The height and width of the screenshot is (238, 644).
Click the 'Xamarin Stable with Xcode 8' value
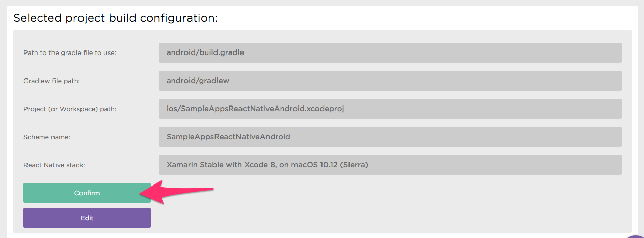pos(267,165)
